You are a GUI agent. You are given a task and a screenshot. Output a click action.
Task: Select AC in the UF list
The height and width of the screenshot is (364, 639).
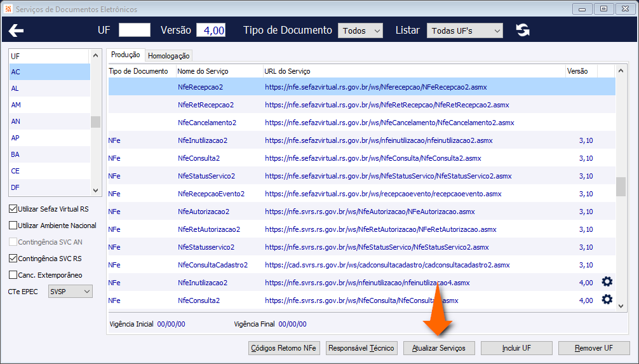[50, 72]
